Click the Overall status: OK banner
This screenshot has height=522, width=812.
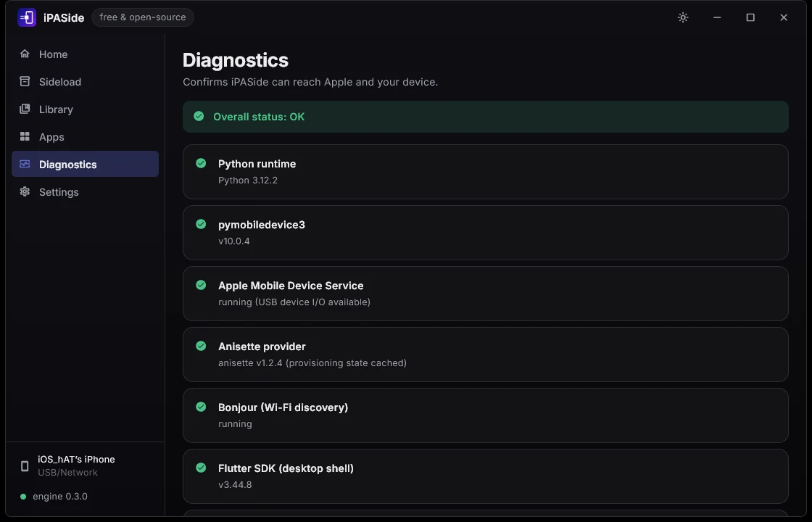click(485, 117)
